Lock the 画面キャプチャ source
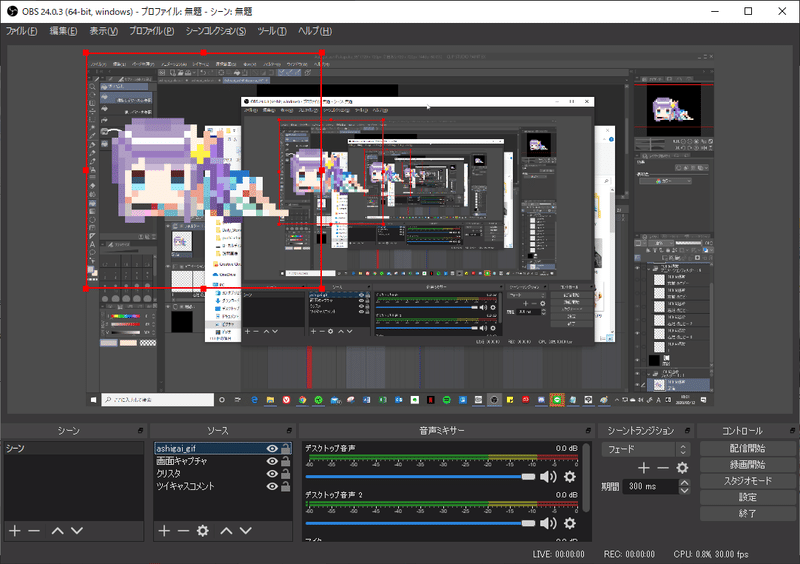800x564 pixels. (286, 461)
